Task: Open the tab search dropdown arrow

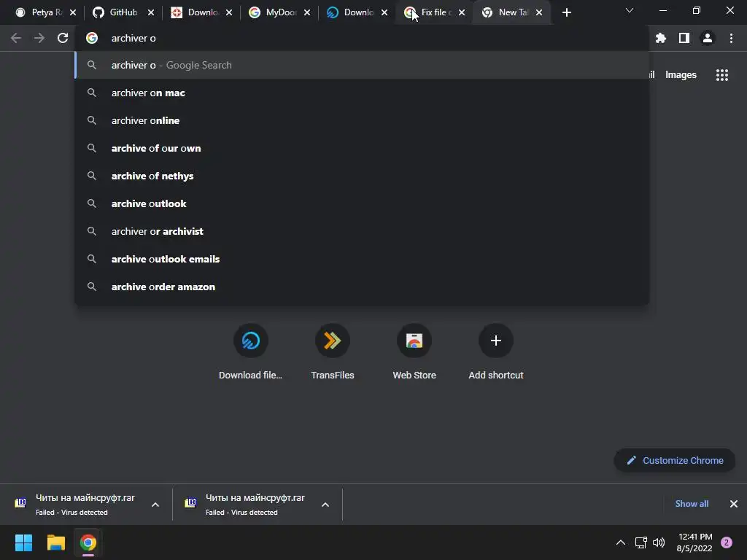Action: pyautogui.click(x=630, y=10)
